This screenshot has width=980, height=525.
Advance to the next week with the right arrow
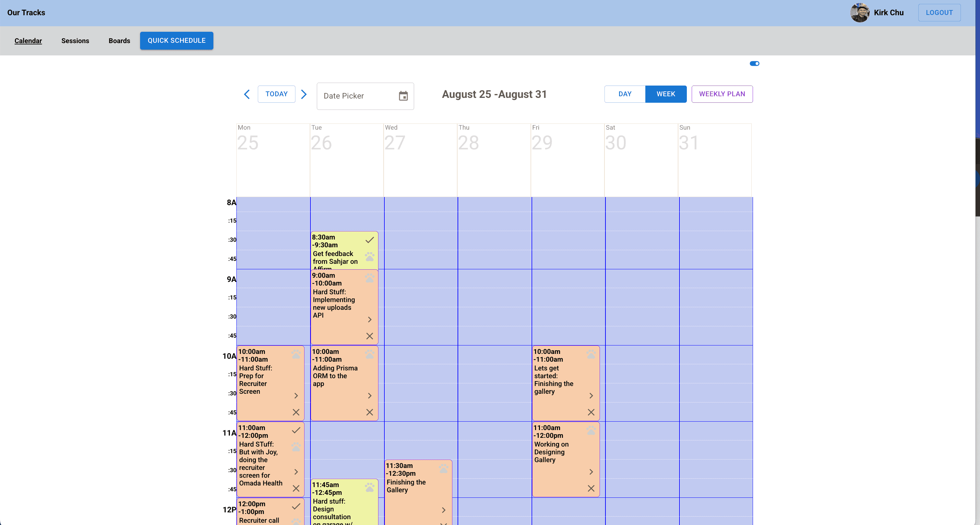click(x=304, y=94)
